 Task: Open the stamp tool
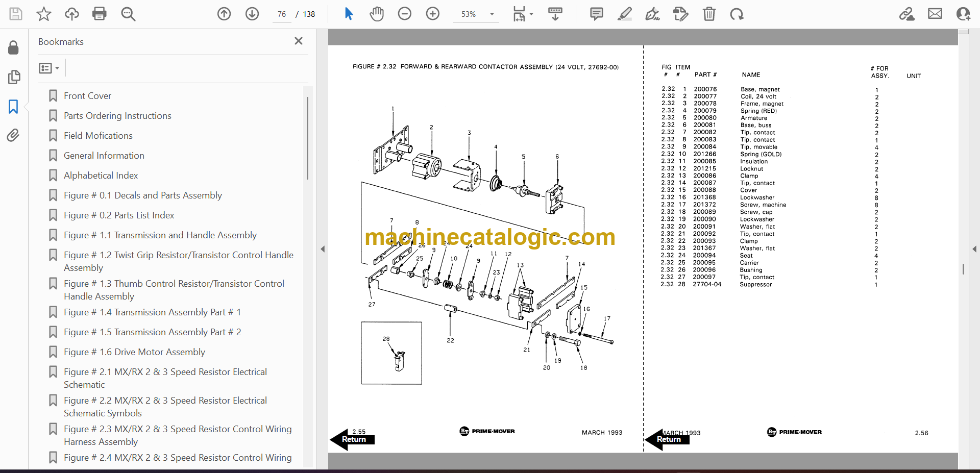[x=680, y=14]
